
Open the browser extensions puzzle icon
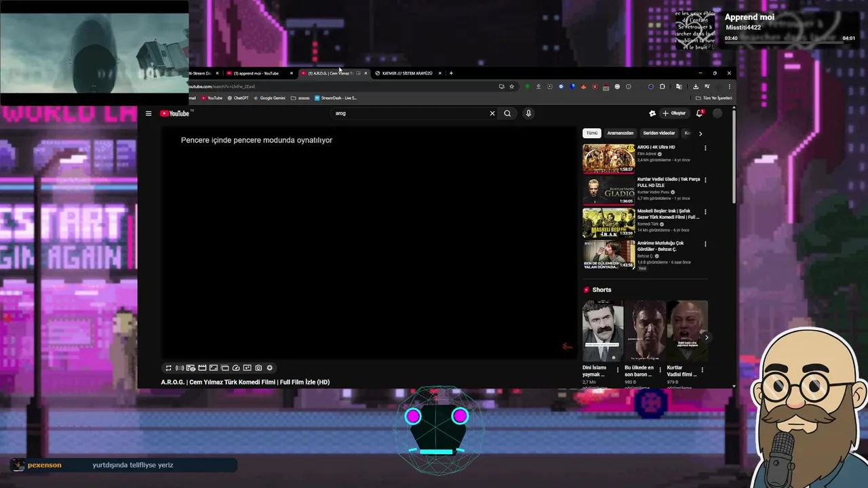662,86
